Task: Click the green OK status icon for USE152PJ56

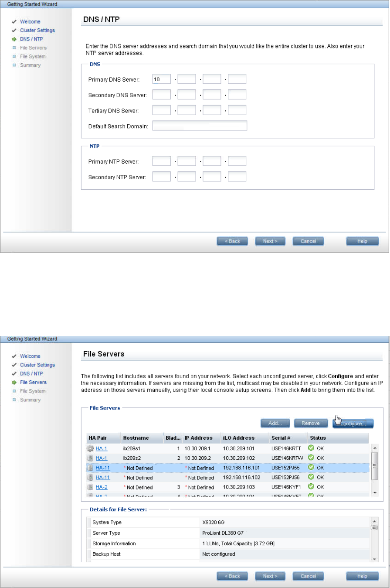Action: [311, 478]
